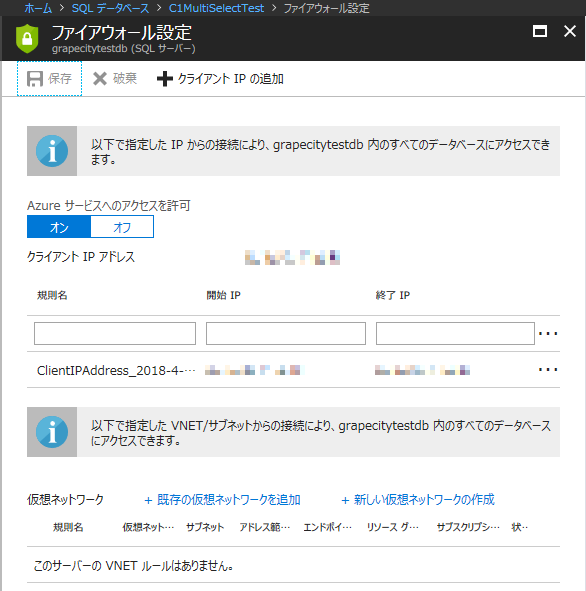Click the blurred client IP address value
Image resolution: width=586 pixels, height=591 pixels.
[x=292, y=257]
